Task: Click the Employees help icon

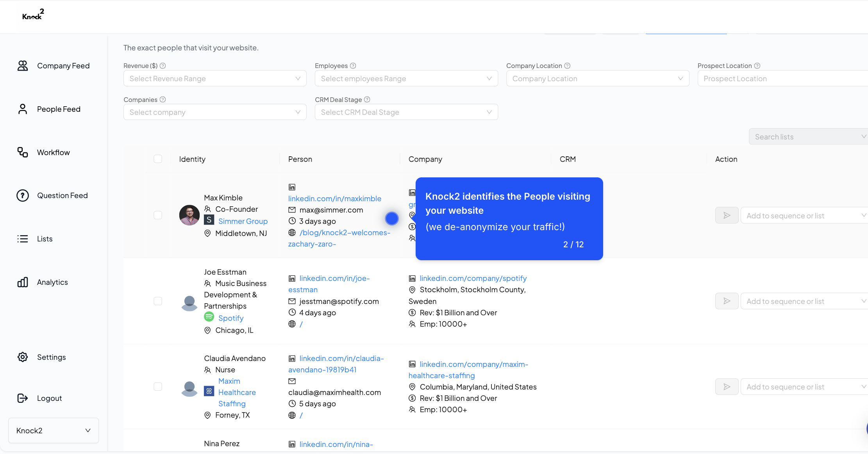Action: (x=353, y=66)
